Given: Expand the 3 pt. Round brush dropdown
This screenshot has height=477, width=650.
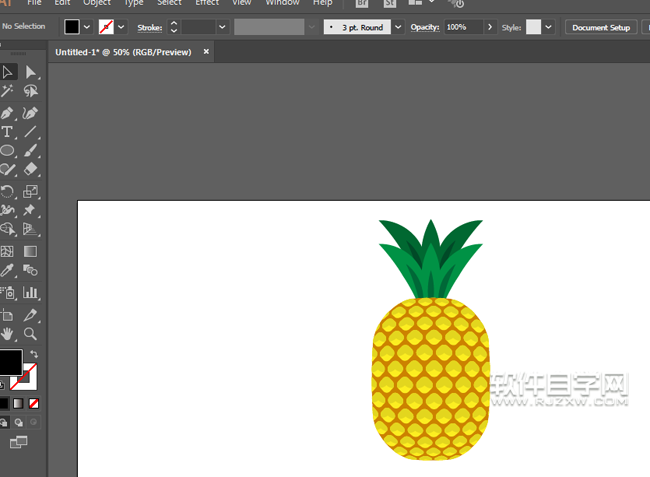Looking at the screenshot, I should [x=399, y=27].
